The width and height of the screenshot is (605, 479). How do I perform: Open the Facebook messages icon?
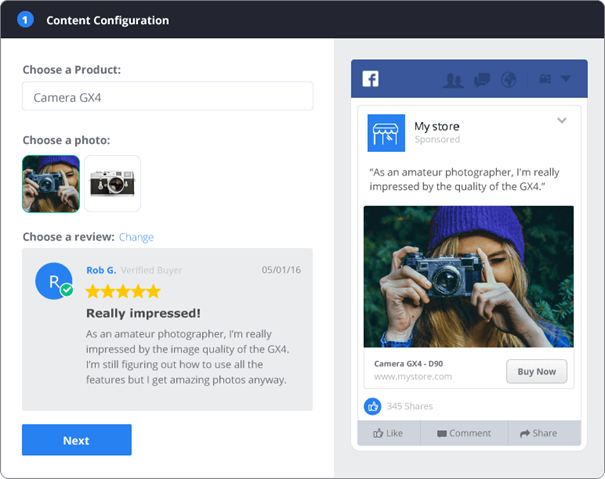(481, 80)
